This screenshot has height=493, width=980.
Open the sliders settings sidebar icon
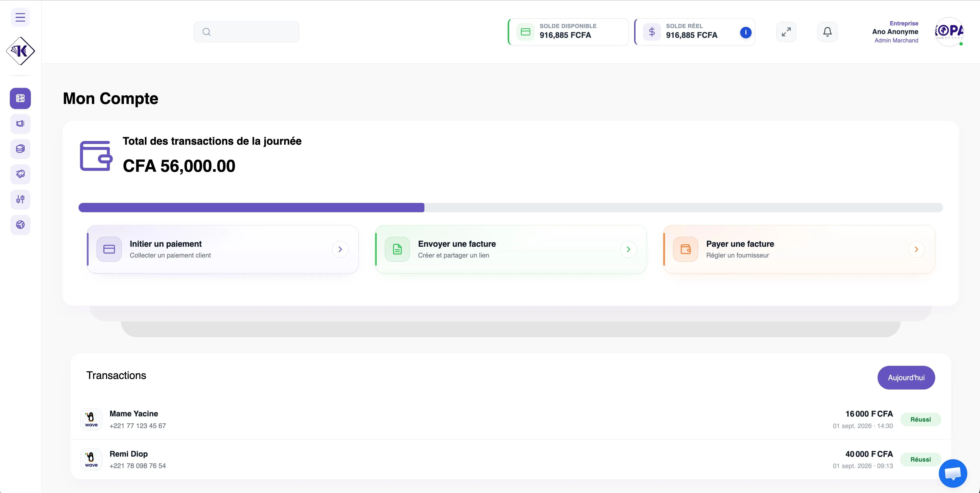(20, 200)
